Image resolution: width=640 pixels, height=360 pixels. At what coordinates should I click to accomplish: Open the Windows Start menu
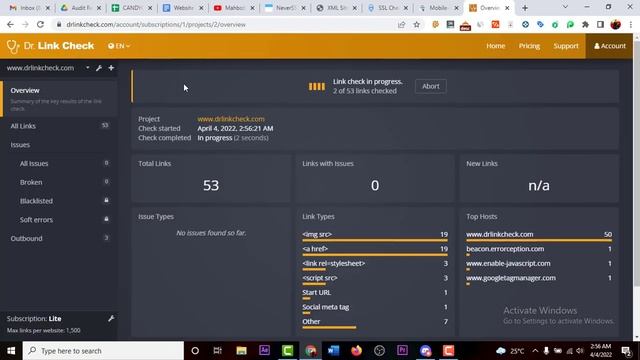pos(11,351)
